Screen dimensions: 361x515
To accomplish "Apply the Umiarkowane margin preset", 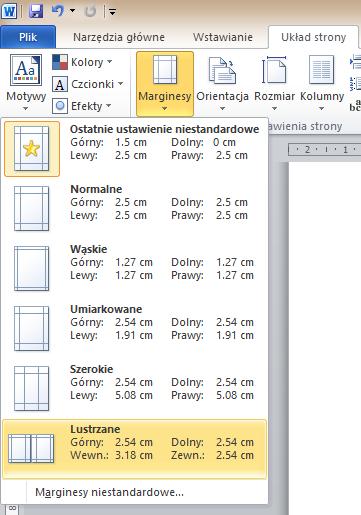I will pyautogui.click(x=135, y=329).
